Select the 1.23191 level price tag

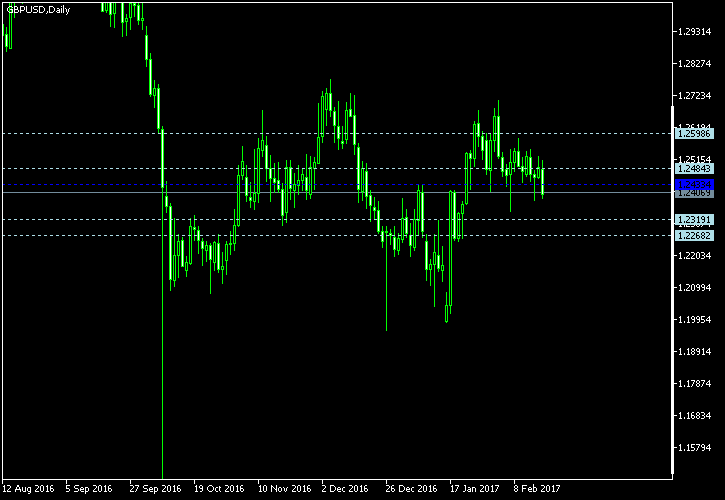[x=694, y=219]
